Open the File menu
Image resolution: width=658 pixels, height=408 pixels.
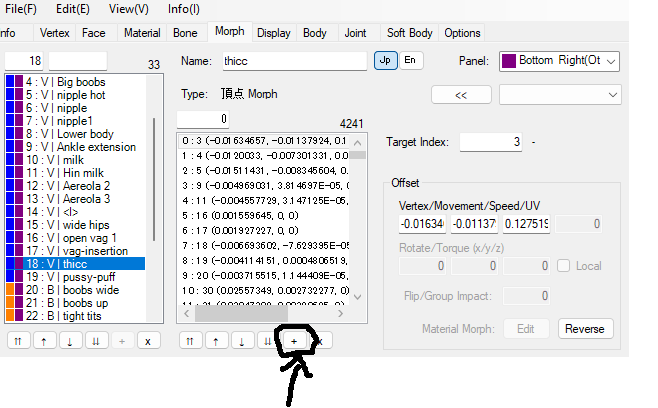[21, 9]
